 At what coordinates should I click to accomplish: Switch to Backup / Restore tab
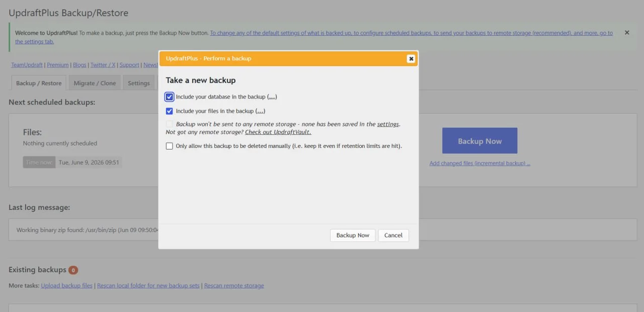(x=39, y=83)
